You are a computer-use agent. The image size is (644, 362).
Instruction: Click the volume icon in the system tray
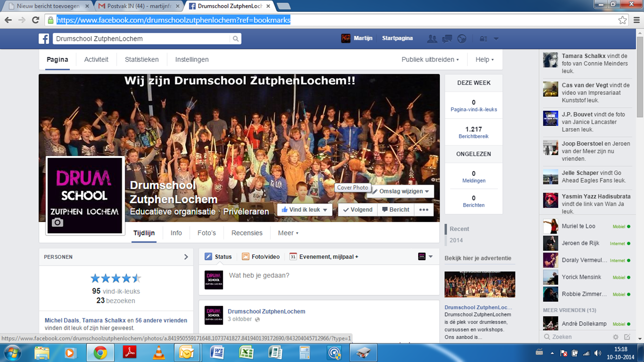coord(597,353)
